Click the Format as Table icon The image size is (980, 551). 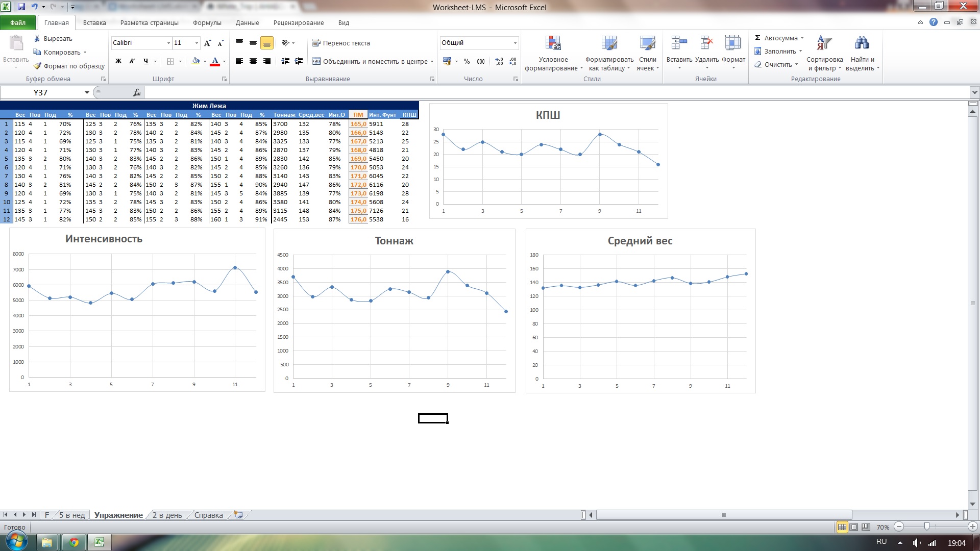(x=609, y=44)
